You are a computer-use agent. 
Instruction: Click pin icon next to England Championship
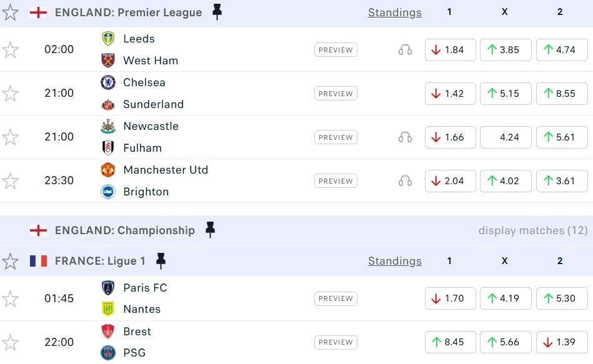pyautogui.click(x=210, y=230)
